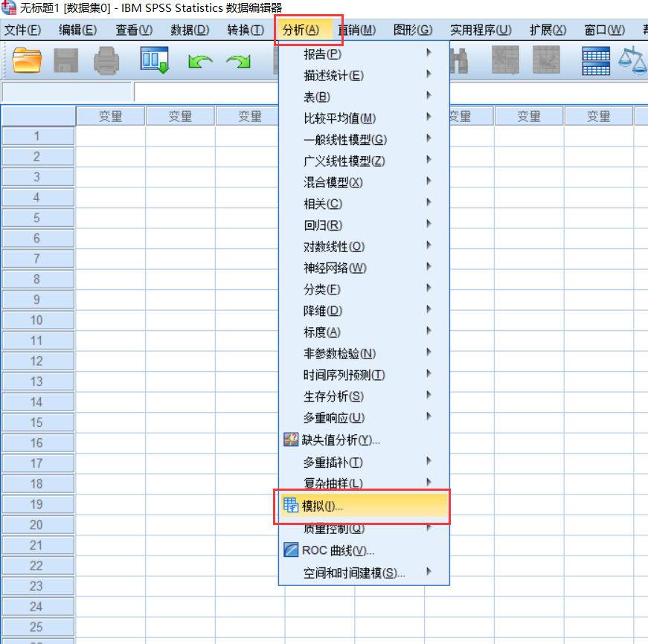Open the 图形(G) menu

(x=413, y=30)
